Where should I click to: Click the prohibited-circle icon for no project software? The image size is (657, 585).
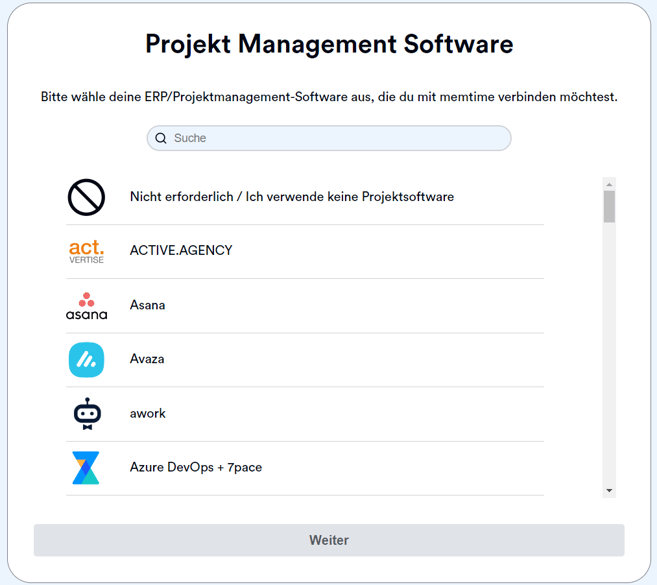click(86, 197)
